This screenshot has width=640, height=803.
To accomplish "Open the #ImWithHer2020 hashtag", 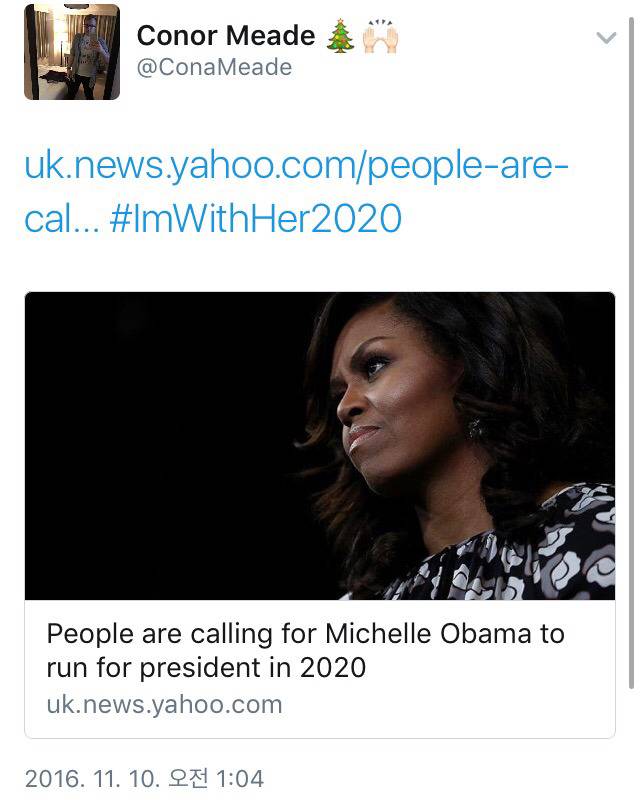I will click(254, 218).
